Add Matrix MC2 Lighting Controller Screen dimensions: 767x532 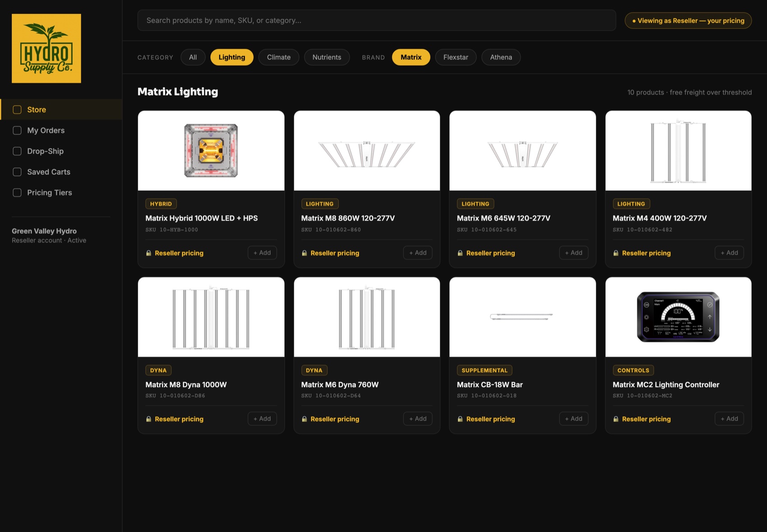730,418
